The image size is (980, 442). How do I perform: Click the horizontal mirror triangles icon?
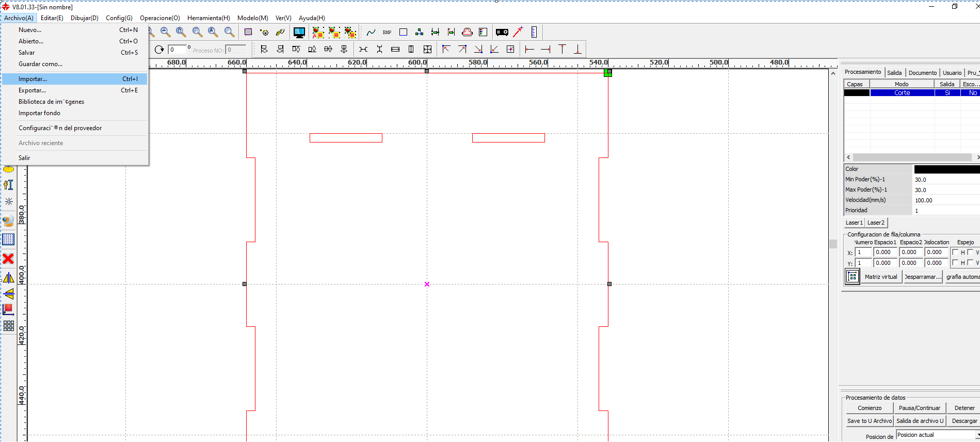click(x=8, y=278)
